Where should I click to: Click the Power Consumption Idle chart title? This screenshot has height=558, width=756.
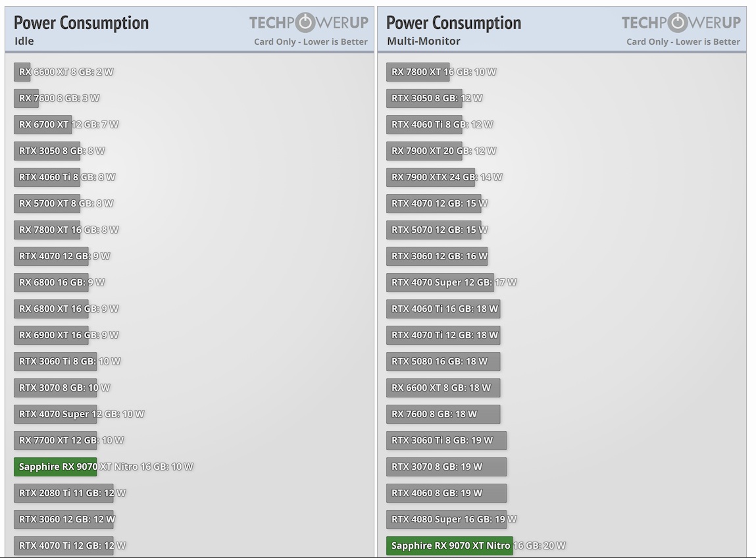tap(81, 23)
